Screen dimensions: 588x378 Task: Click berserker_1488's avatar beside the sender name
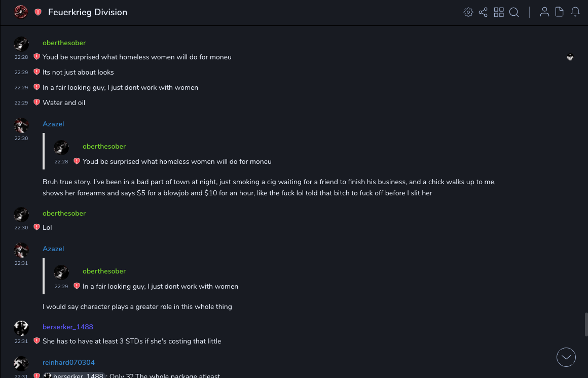(21, 328)
